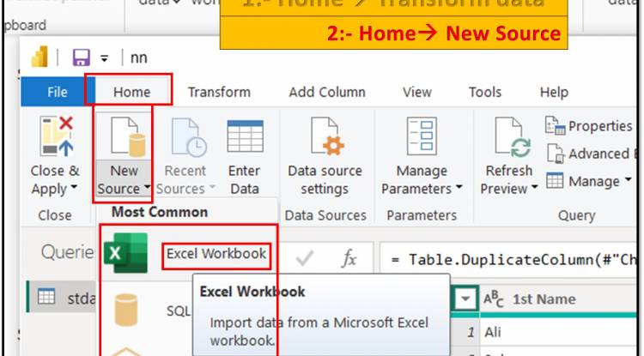
Task: Select the cell containing Ali
Action: coord(559,331)
